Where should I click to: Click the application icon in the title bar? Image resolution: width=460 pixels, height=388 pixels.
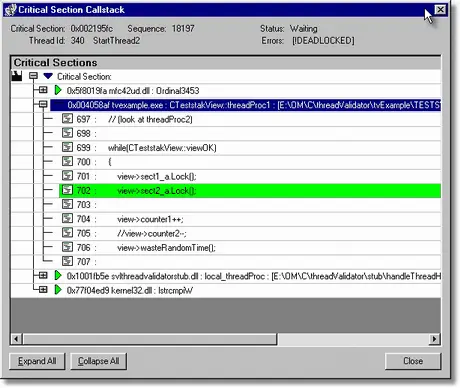point(10,10)
